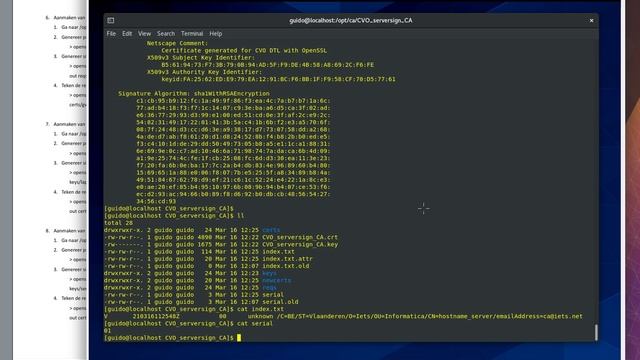640x360 pixels.
Task: Click 'serial.old' file name
Action: tap(280, 302)
